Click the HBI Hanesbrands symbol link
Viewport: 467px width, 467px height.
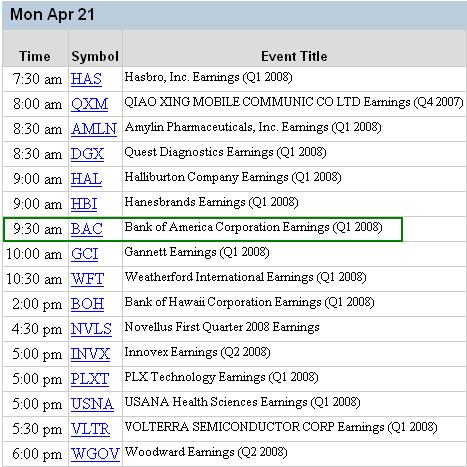(84, 204)
